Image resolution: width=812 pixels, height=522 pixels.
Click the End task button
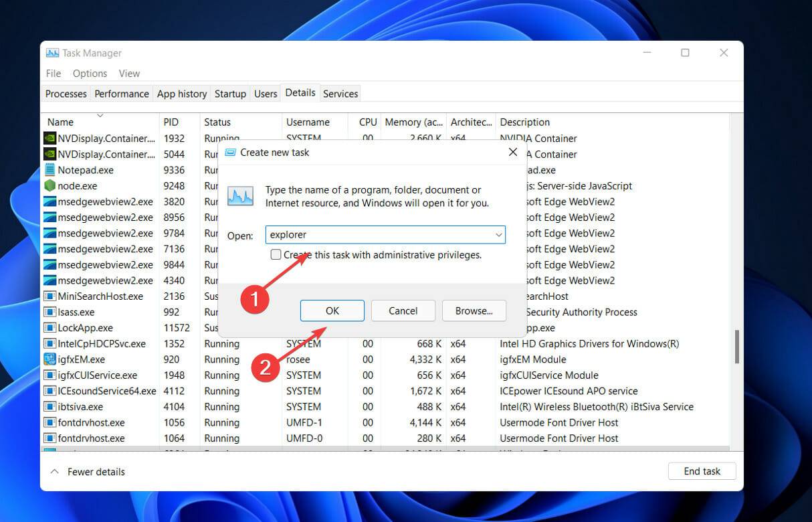[702, 471]
